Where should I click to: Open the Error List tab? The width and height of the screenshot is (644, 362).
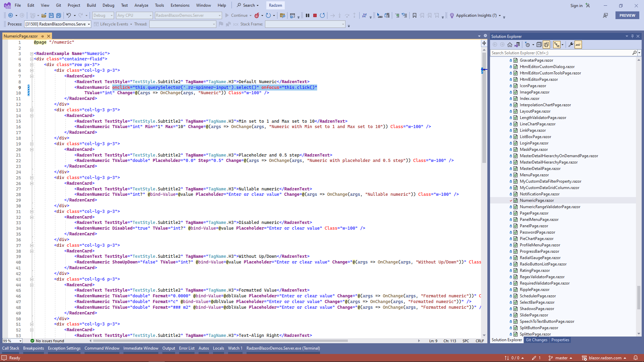tap(187, 348)
